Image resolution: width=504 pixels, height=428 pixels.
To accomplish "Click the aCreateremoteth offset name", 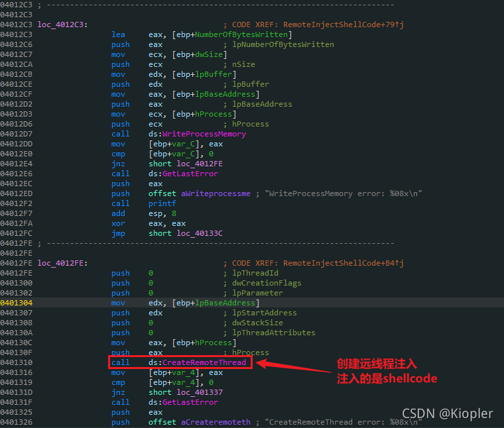I will pyautogui.click(x=216, y=422).
